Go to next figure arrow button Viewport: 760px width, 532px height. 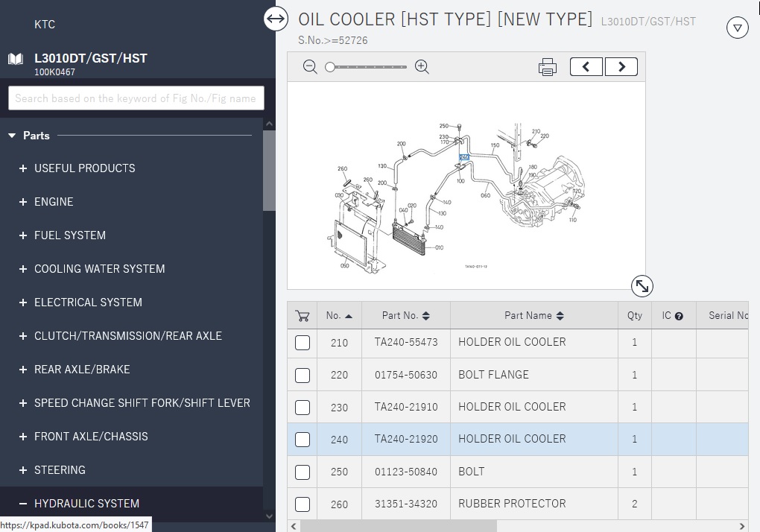[x=621, y=67]
